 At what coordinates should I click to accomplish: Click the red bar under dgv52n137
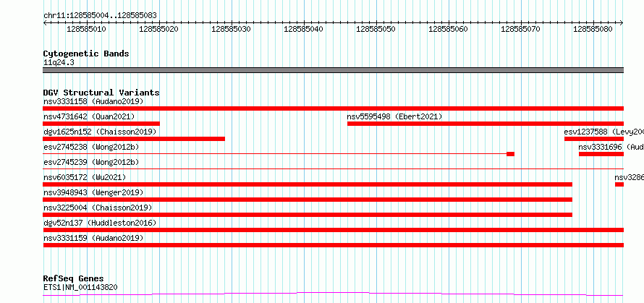[334, 230]
